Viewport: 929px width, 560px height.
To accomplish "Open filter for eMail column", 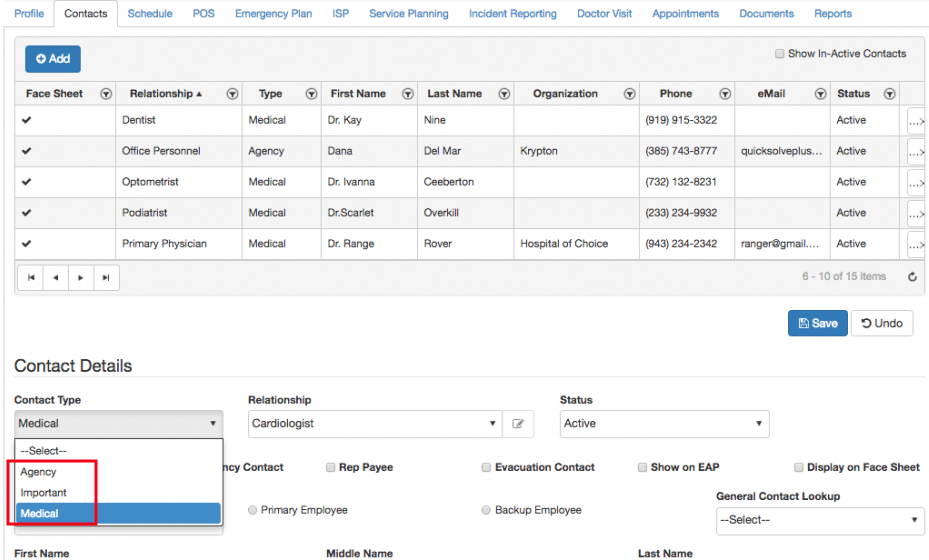I will coord(820,94).
